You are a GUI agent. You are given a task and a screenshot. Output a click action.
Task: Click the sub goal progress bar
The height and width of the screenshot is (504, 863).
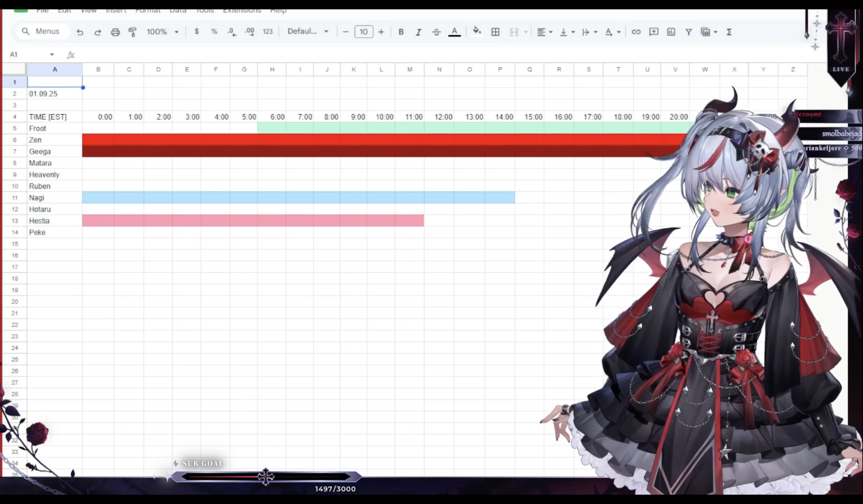coord(266,476)
